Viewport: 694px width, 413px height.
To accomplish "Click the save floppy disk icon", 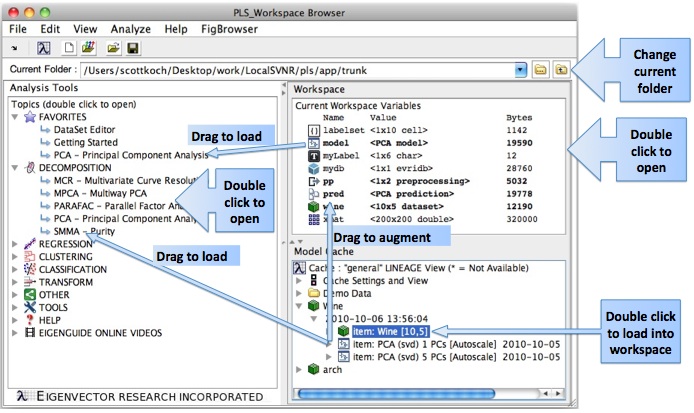I will [x=133, y=48].
